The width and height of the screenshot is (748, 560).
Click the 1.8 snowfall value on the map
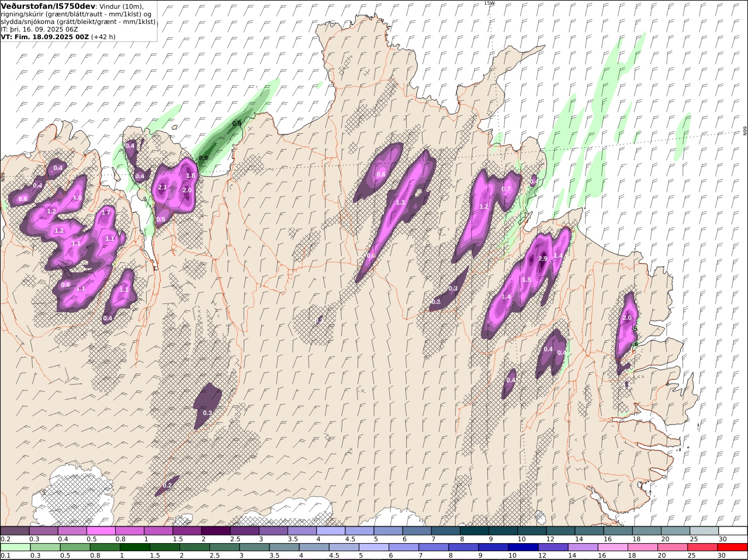point(191,176)
